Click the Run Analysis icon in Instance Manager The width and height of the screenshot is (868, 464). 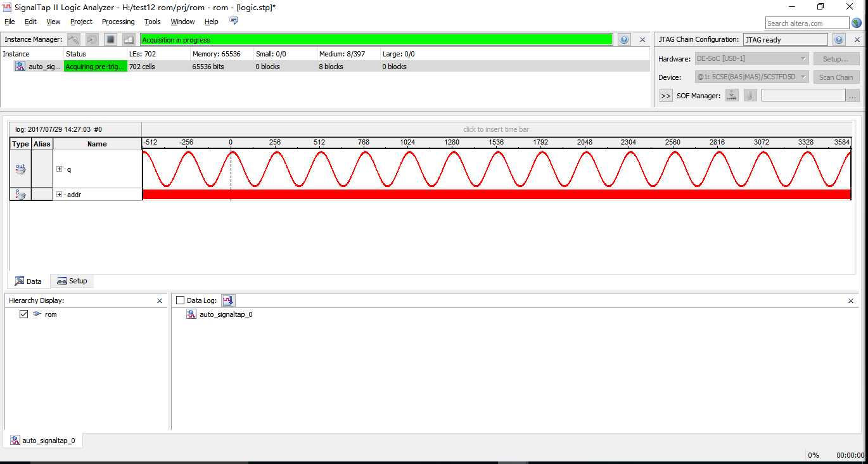(73, 39)
